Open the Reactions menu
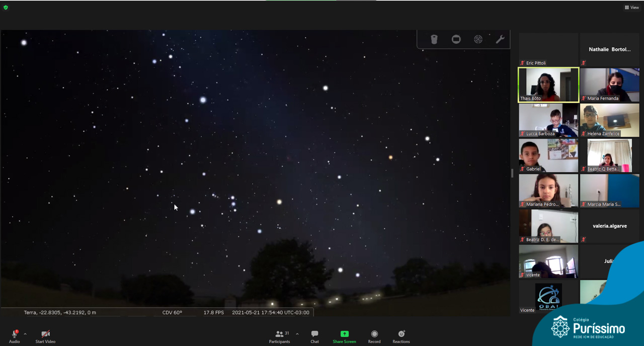Image resolution: width=644 pixels, height=346 pixels. point(401,336)
